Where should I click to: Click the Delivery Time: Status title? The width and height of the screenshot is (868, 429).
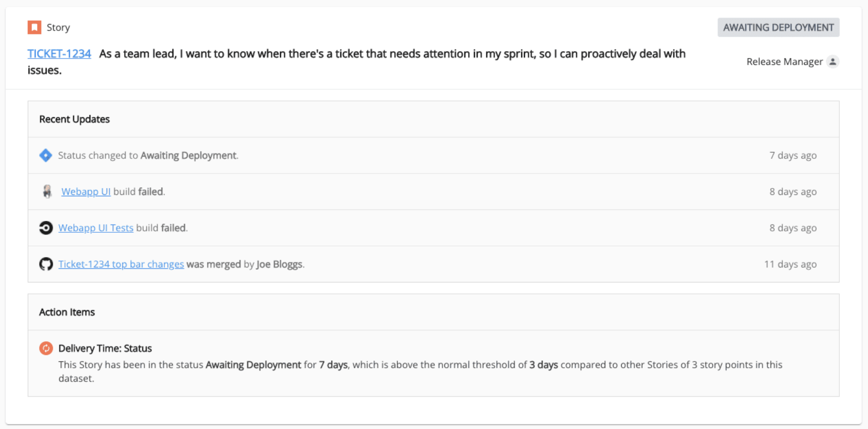click(105, 348)
